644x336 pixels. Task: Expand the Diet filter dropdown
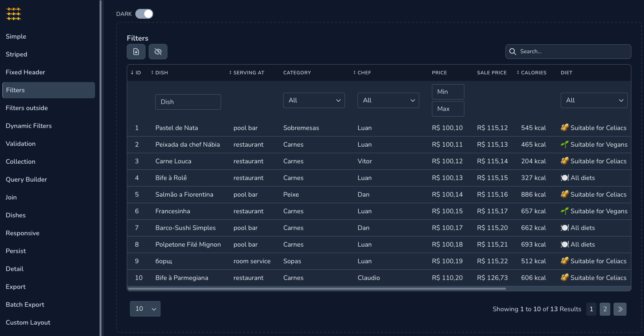point(594,100)
